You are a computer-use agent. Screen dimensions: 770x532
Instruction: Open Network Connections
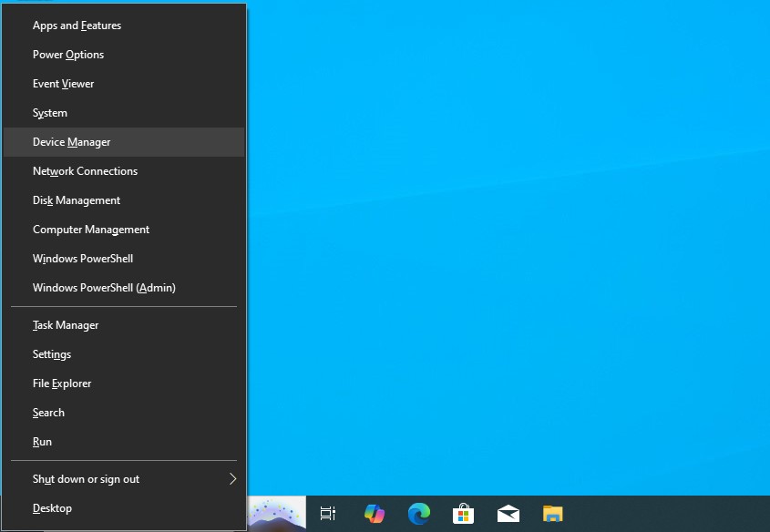pos(124,171)
